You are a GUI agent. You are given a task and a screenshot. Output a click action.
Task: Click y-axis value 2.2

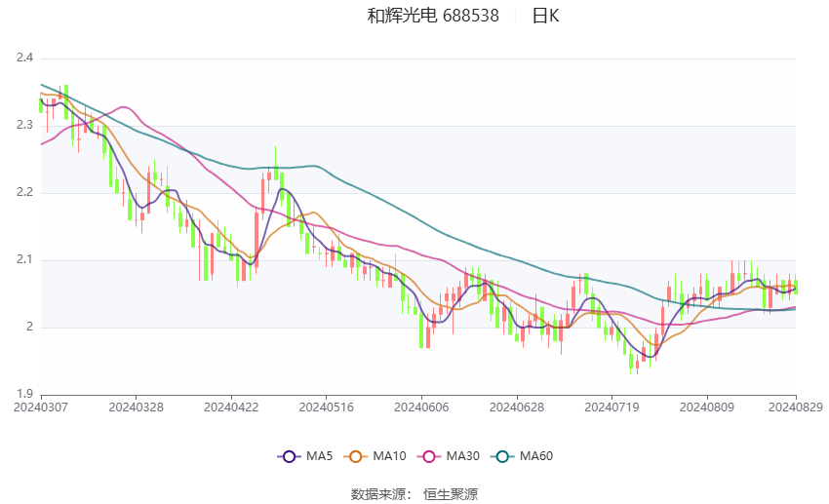tap(24, 192)
